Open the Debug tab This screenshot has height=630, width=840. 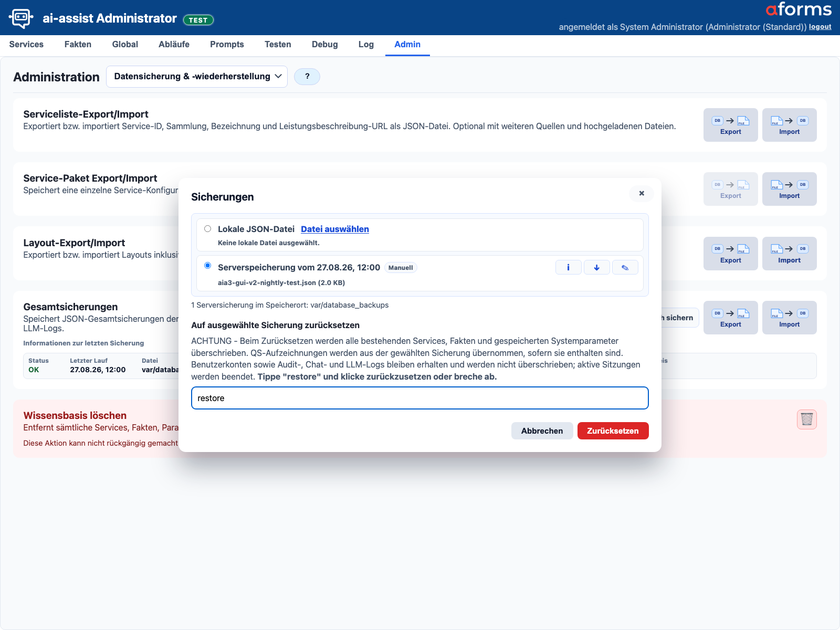pos(324,45)
